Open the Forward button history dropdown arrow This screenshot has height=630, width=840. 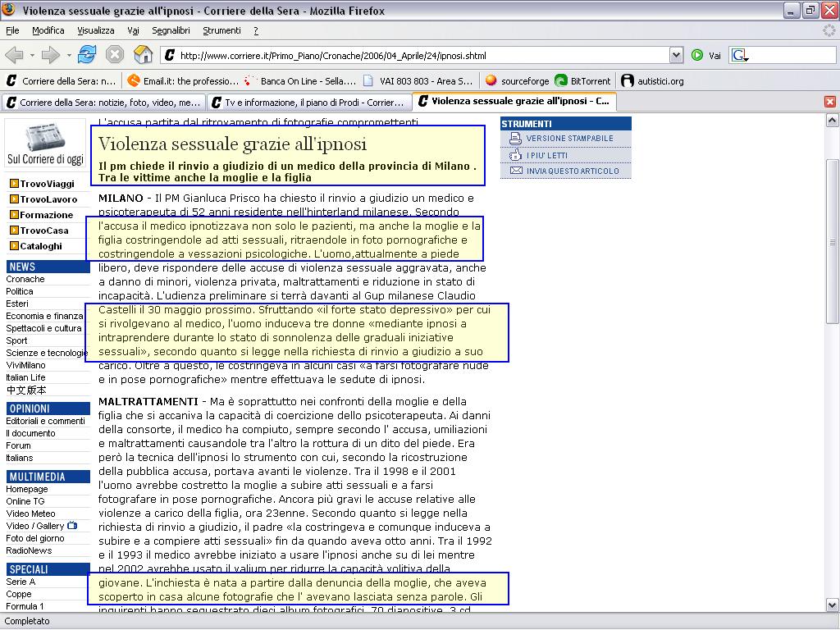pyautogui.click(x=69, y=55)
